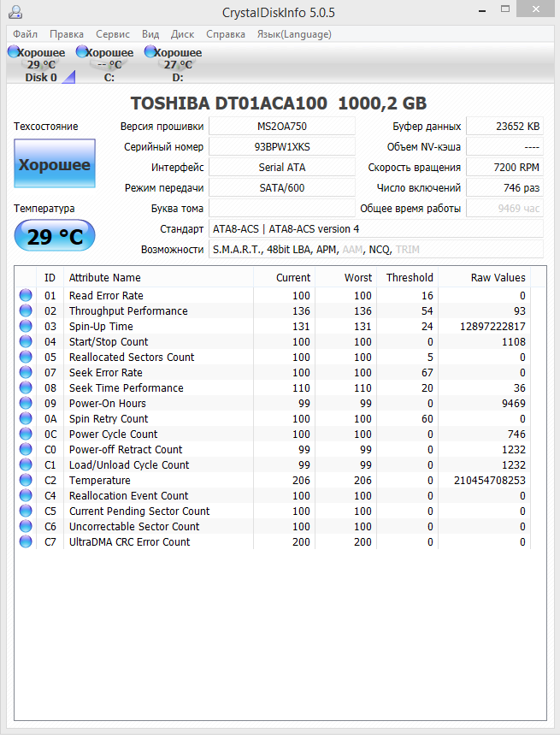
Task: Click raw value 1108 of Start/Stop Count
Action: tap(513, 341)
